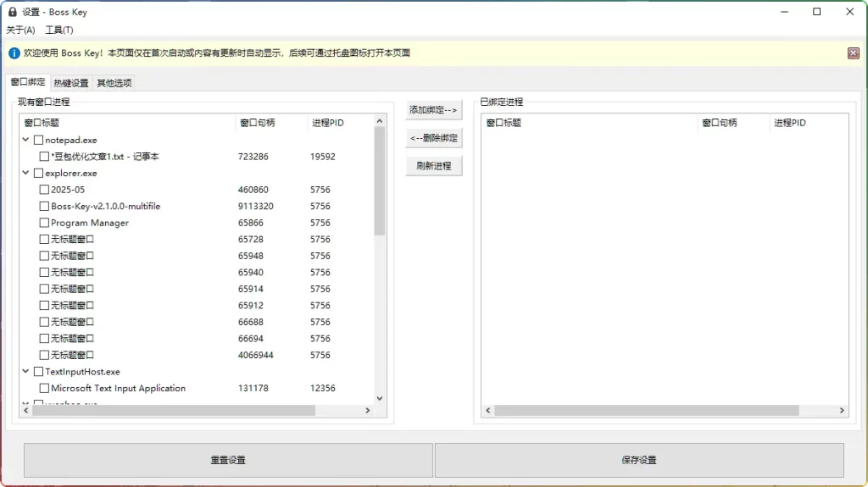Click 窗口句柄 column header in 已绑定进程 list

(x=733, y=123)
